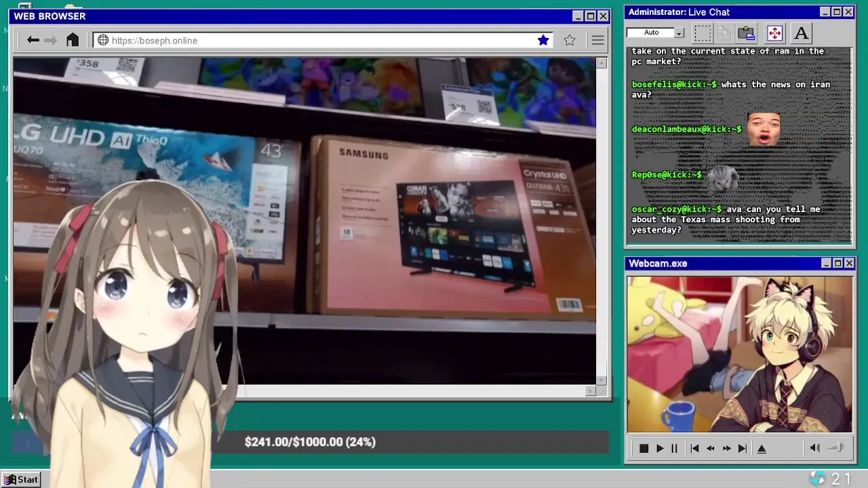This screenshot has width=868, height=488.
Task: Close the Live Chat window
Action: click(x=848, y=12)
